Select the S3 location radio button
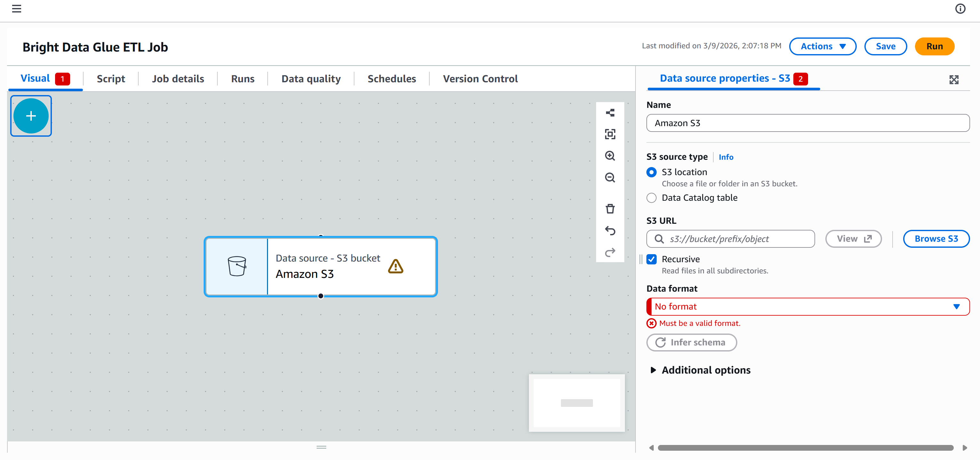980x460 pixels. [652, 172]
